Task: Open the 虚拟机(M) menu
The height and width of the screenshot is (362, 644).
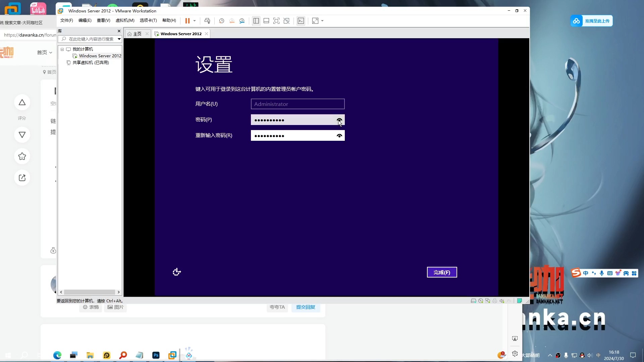Action: tap(125, 20)
